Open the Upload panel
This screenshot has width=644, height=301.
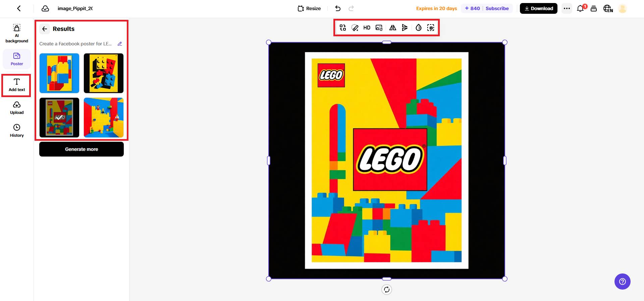pyautogui.click(x=17, y=108)
